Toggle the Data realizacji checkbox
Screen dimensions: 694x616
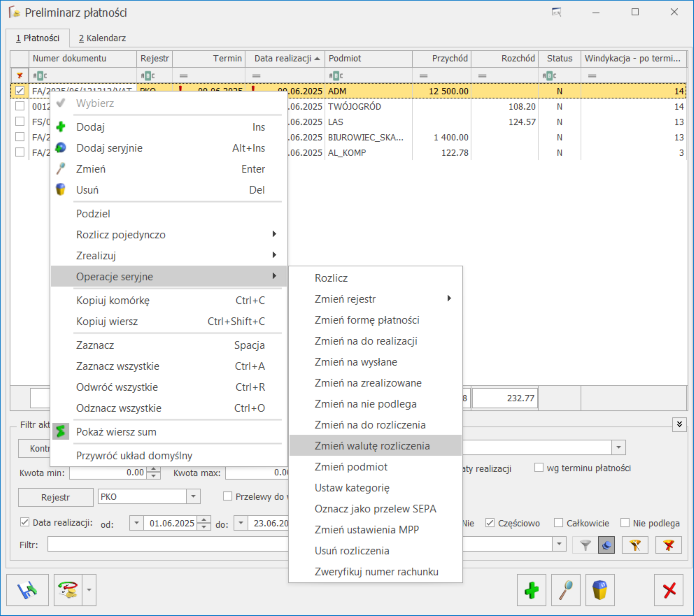(24, 522)
